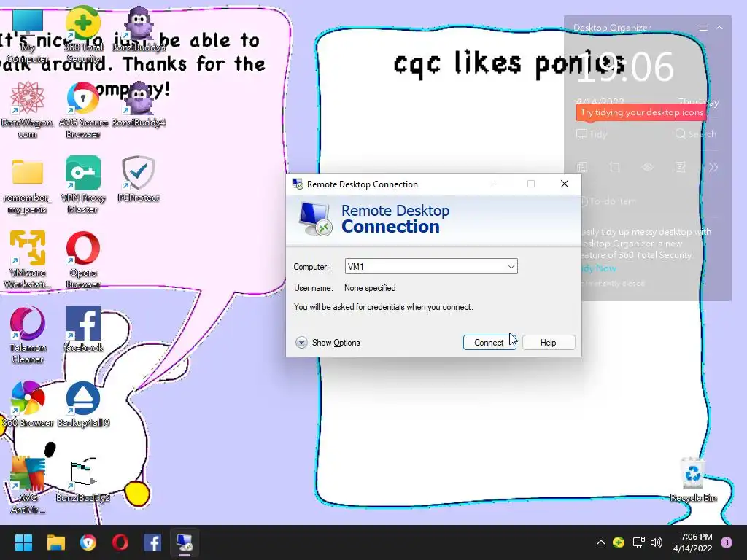The height and width of the screenshot is (560, 747).
Task: Click the note edit icon in Desktop Organizer
Action: (x=681, y=167)
